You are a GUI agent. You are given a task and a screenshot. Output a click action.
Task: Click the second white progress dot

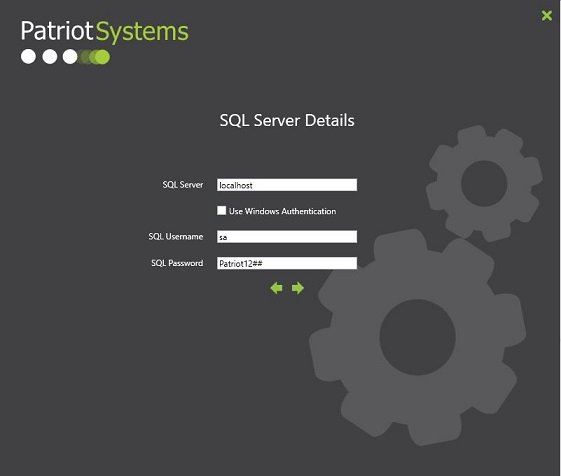[50, 57]
